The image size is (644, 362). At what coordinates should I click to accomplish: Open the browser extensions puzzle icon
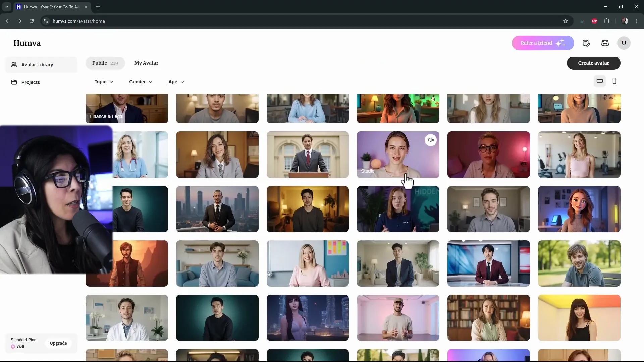pos(606,21)
